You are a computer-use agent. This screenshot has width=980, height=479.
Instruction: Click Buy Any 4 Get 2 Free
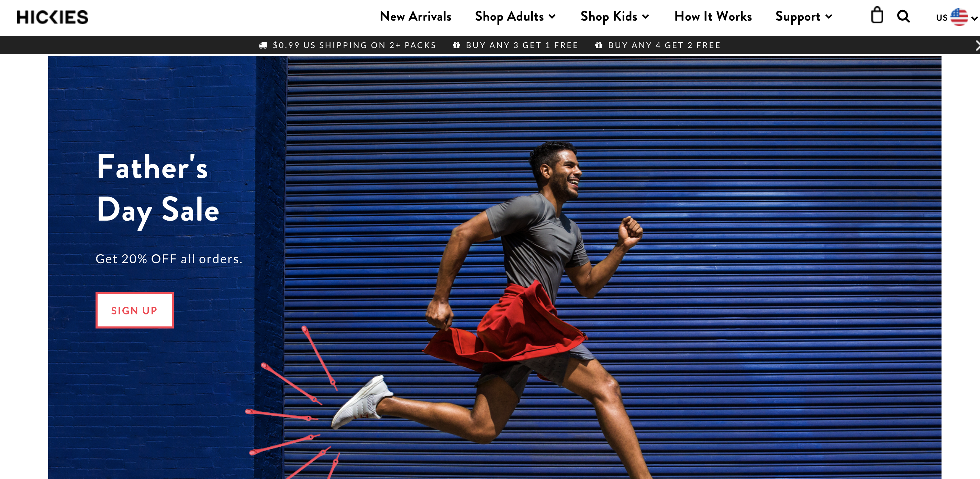pos(664,45)
